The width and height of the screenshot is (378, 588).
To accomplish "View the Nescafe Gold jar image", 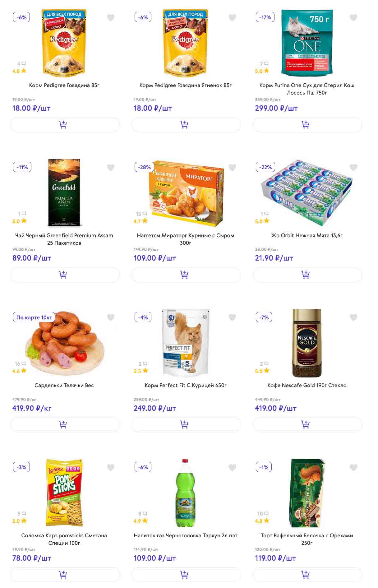I will [307, 343].
